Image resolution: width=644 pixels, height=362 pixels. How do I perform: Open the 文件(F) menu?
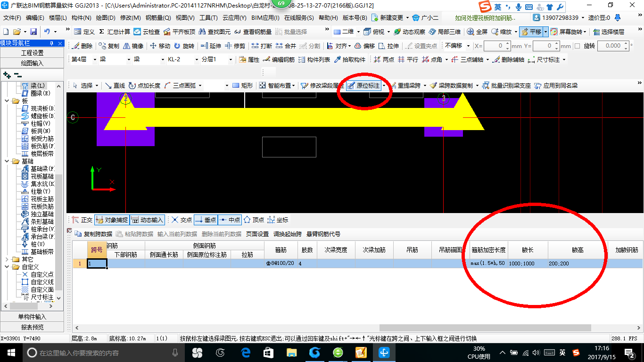click(12, 18)
